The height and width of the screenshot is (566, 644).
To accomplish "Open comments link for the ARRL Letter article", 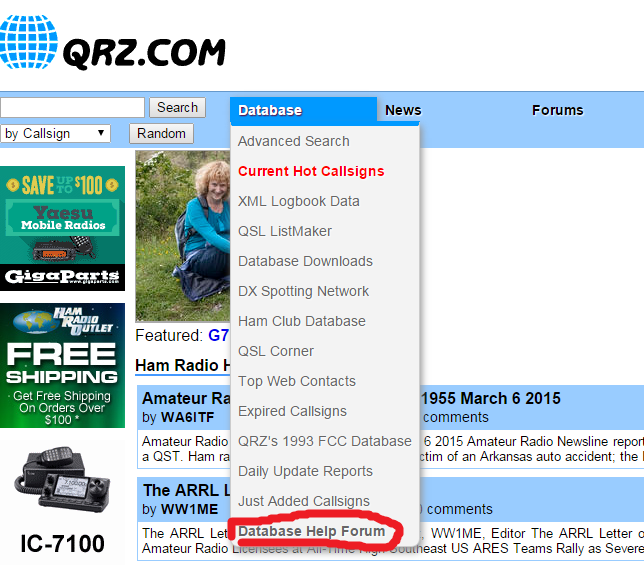I will [x=459, y=509].
